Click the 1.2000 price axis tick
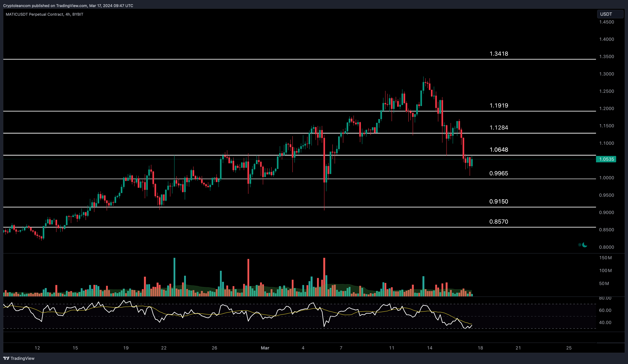This screenshot has height=364, width=628. tap(607, 109)
